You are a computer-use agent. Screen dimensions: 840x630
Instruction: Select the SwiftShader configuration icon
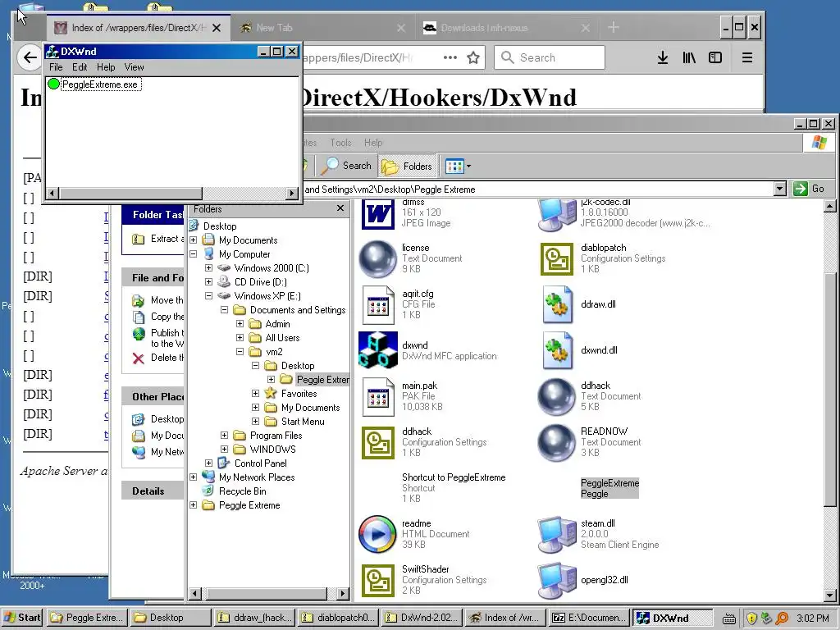click(x=377, y=580)
